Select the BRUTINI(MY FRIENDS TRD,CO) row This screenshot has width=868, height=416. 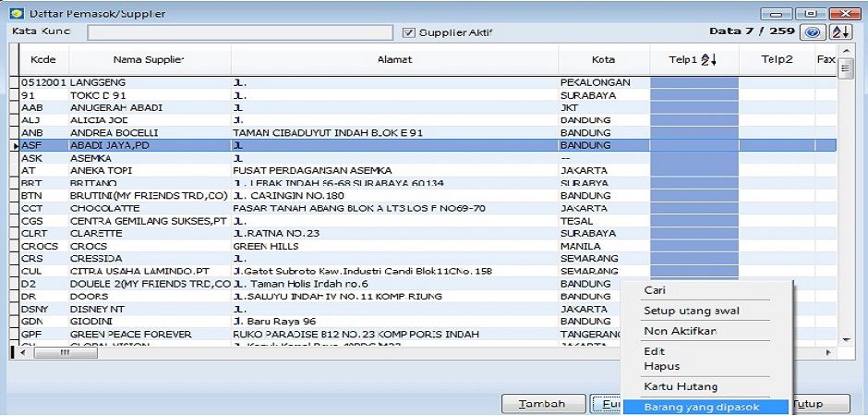pyautogui.click(x=428, y=196)
